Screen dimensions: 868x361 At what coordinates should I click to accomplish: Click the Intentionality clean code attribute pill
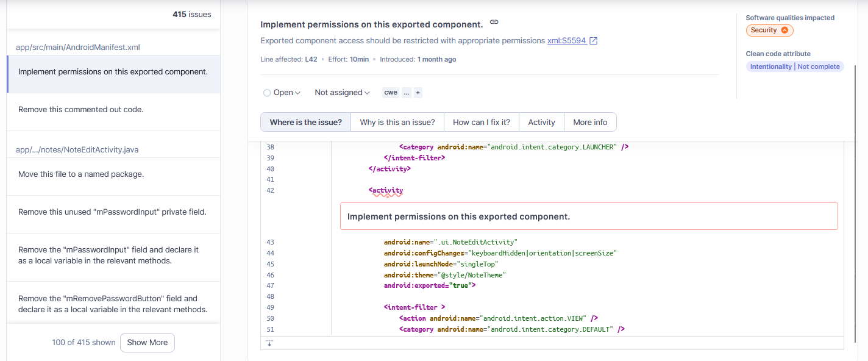(x=770, y=66)
